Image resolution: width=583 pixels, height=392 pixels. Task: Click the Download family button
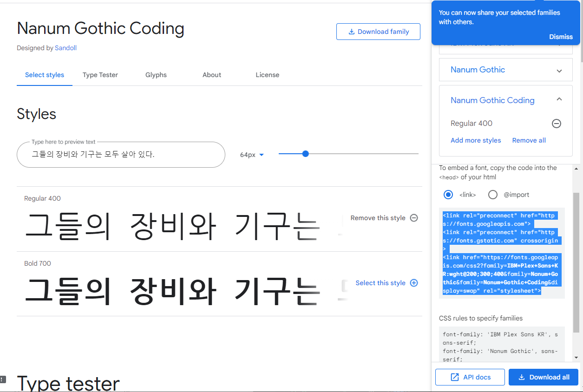point(378,32)
